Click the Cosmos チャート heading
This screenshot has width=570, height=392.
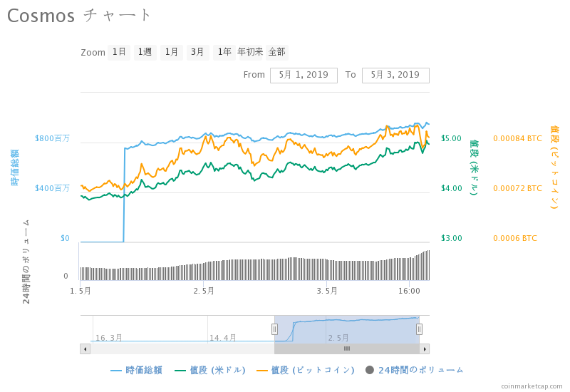pos(79,16)
